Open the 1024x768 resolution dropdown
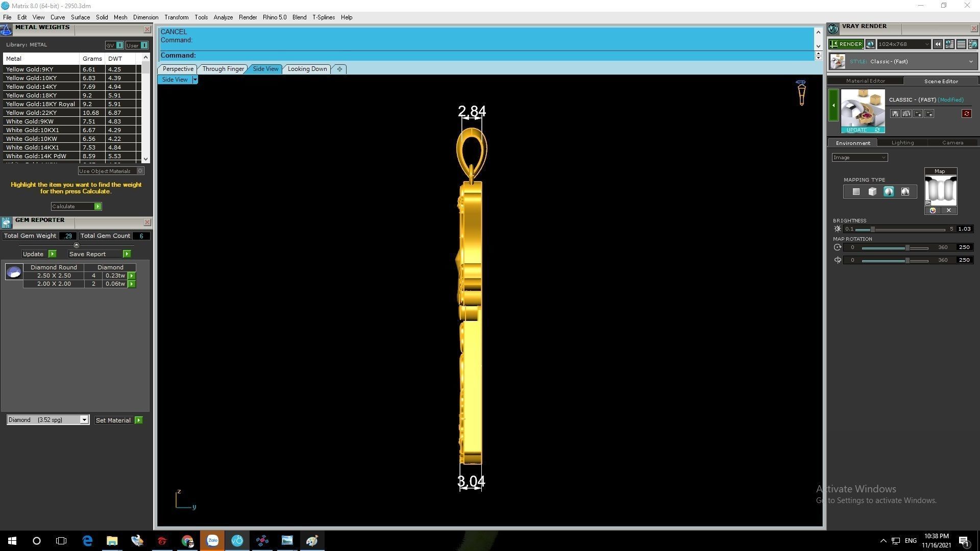 (903, 44)
